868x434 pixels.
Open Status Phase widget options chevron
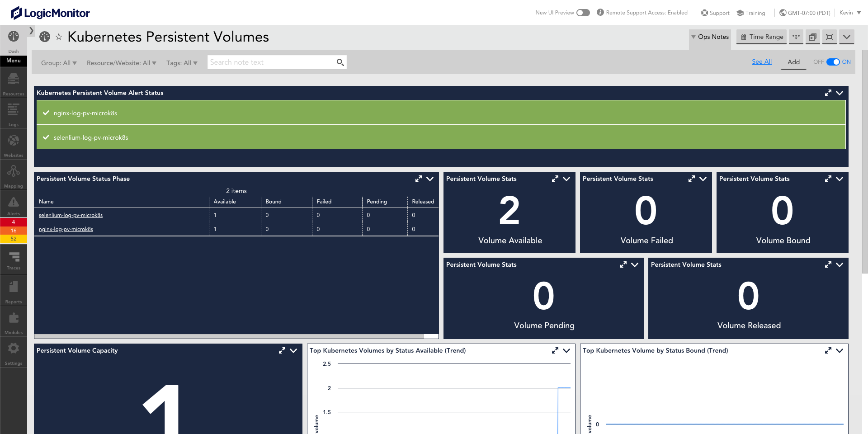tap(430, 179)
